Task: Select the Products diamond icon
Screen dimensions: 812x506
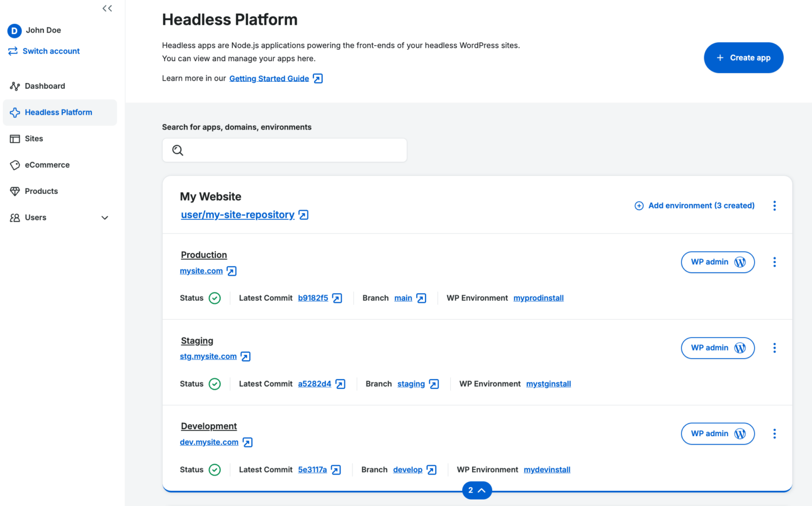Action: pyautogui.click(x=14, y=191)
